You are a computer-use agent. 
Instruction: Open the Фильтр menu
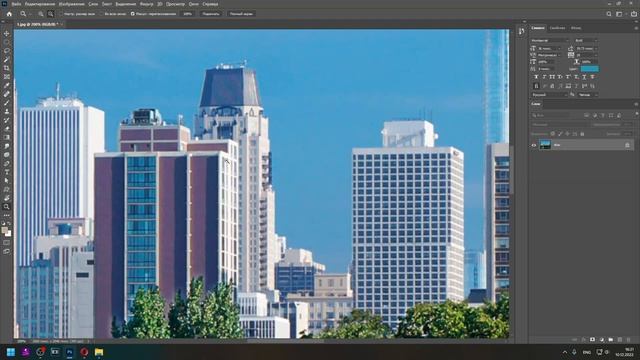(146, 4)
